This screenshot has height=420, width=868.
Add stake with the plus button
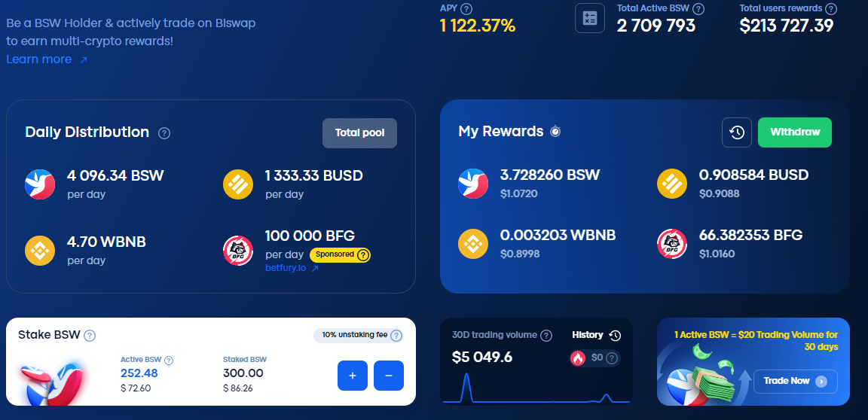click(x=353, y=376)
